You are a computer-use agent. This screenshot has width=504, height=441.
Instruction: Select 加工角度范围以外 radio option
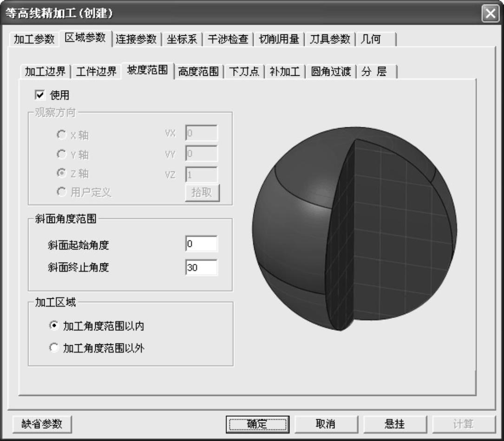click(54, 348)
